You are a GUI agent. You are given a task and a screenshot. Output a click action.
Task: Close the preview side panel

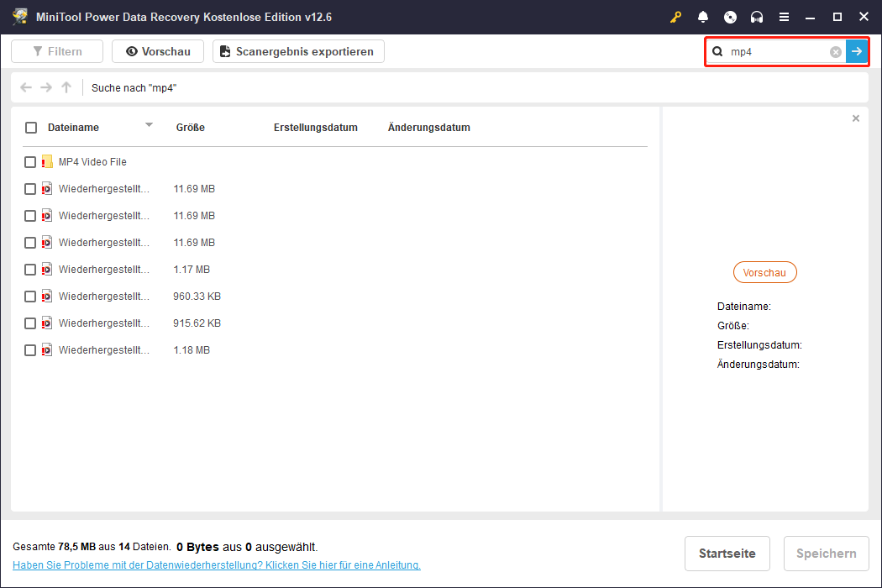pyautogui.click(x=855, y=118)
